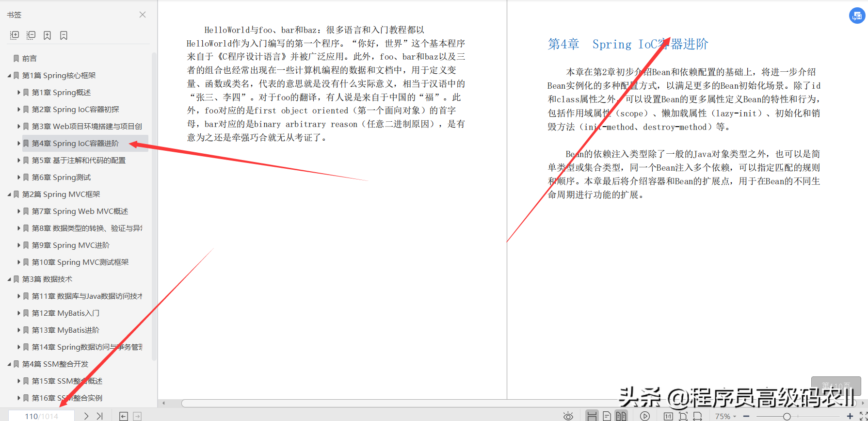Image resolution: width=868 pixels, height=421 pixels.
Task: Toggle the eye protection mode icon
Action: [568, 416]
